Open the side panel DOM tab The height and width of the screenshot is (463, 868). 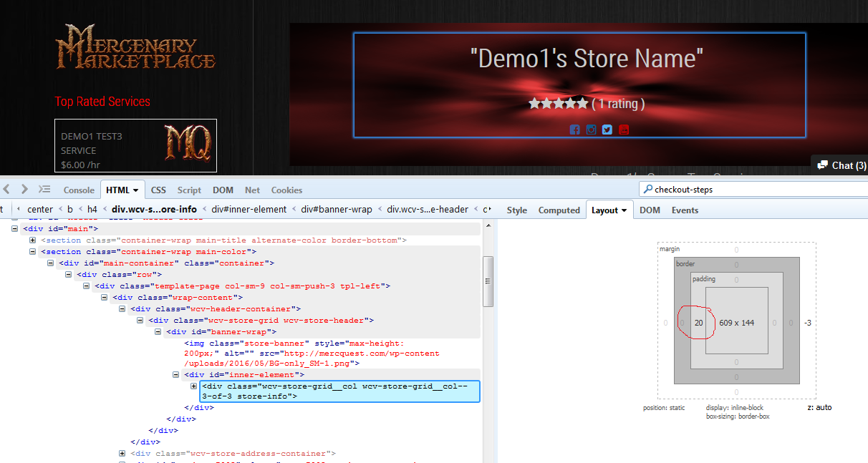point(650,210)
